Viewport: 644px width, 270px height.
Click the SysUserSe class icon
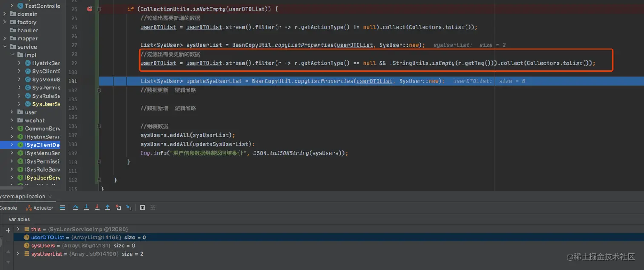(x=28, y=104)
